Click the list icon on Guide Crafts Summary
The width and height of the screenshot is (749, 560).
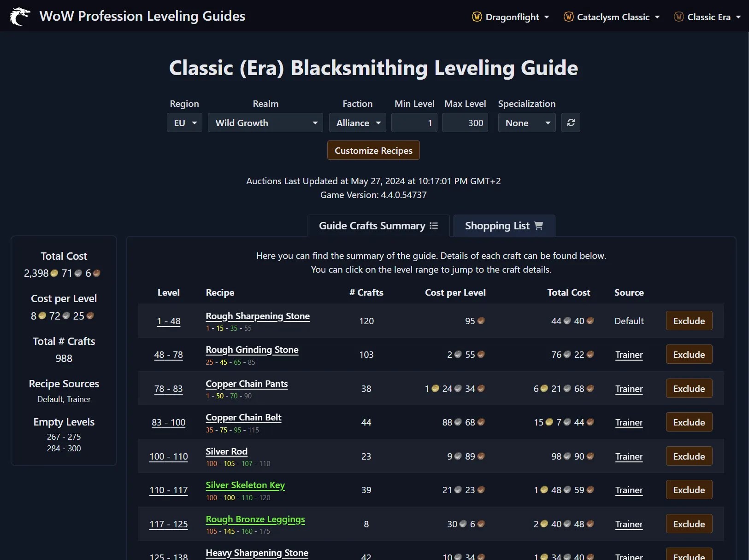click(434, 226)
